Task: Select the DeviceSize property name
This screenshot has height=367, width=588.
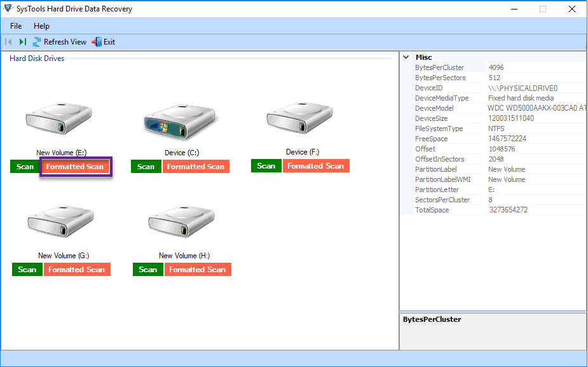Action: pos(431,118)
